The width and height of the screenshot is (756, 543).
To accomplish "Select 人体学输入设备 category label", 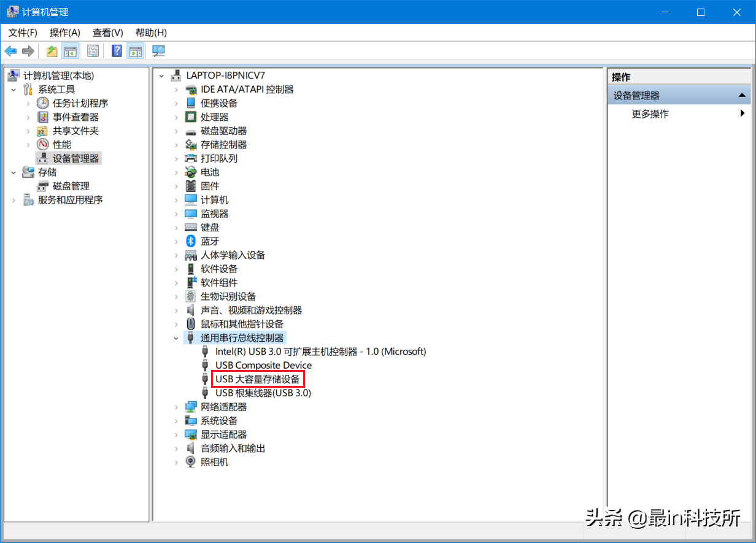I will pos(233,255).
